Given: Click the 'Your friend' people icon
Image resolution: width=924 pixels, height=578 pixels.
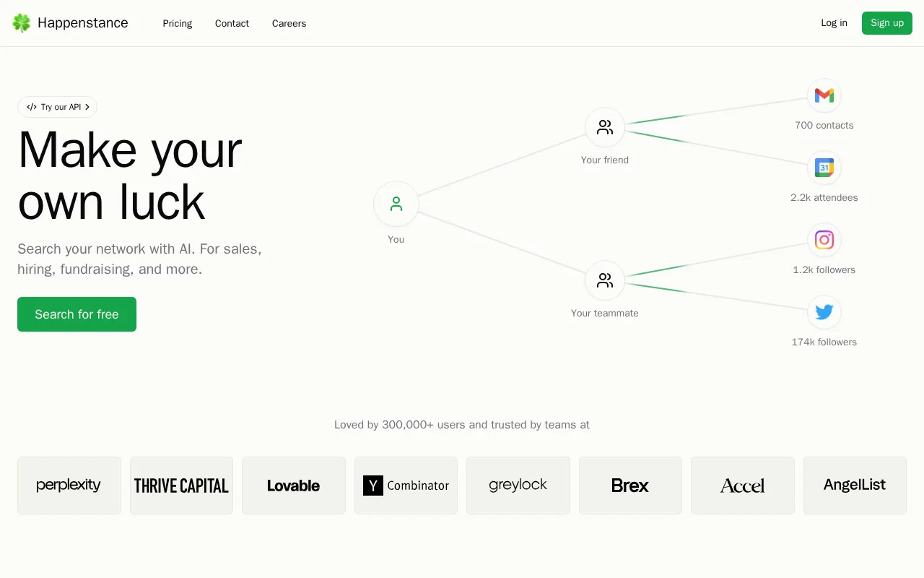Looking at the screenshot, I should 605,127.
